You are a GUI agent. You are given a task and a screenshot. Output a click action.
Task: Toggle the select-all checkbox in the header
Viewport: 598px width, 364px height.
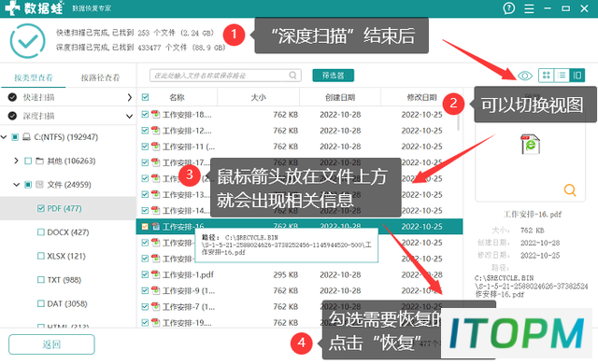click(146, 97)
